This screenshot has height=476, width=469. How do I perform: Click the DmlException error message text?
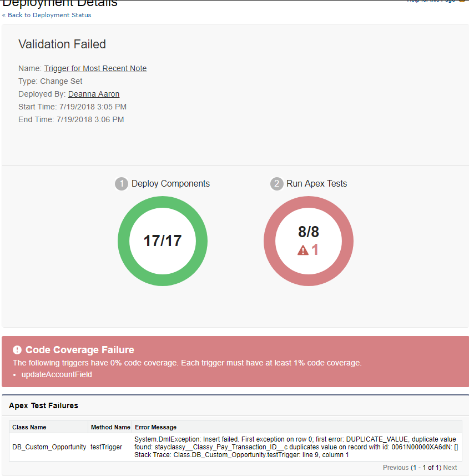coord(295,439)
